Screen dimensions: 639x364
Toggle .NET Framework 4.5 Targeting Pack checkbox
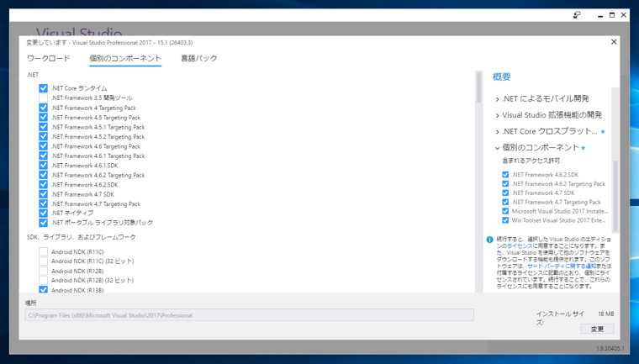pyautogui.click(x=43, y=118)
